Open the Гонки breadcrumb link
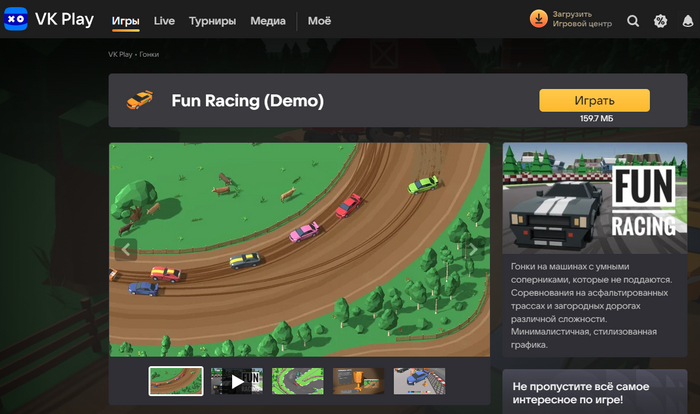 (149, 54)
